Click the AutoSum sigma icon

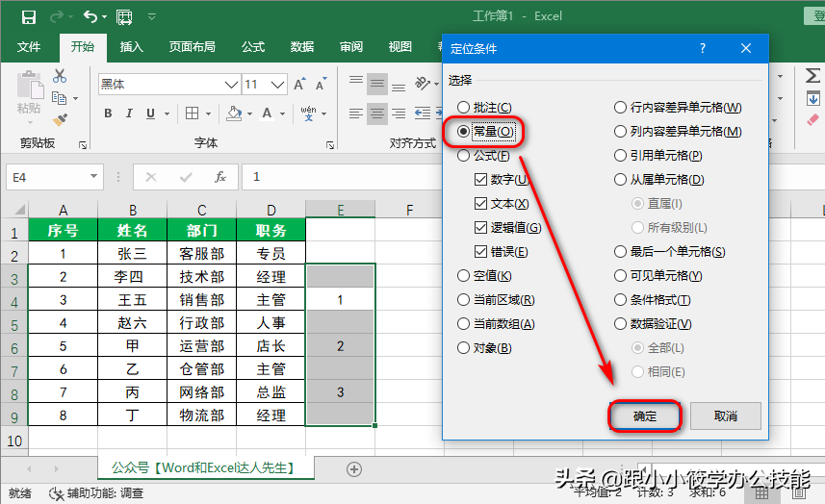tap(812, 75)
